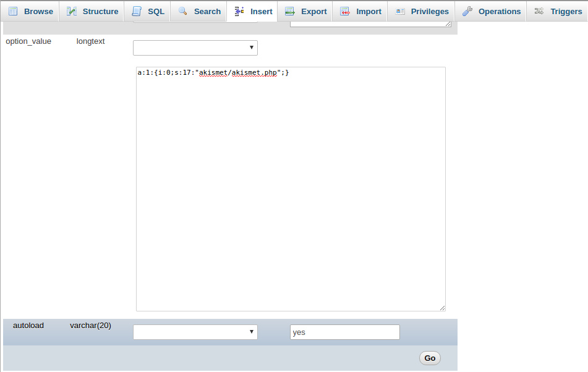This screenshot has width=588, height=372.
Task: Click the Go button
Action: click(x=429, y=358)
